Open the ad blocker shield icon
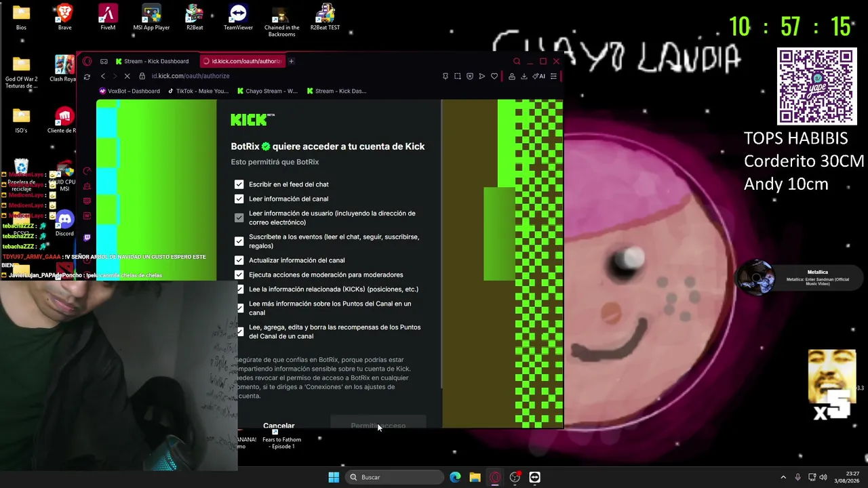Image resolution: width=868 pixels, height=488 pixels. 470,77
